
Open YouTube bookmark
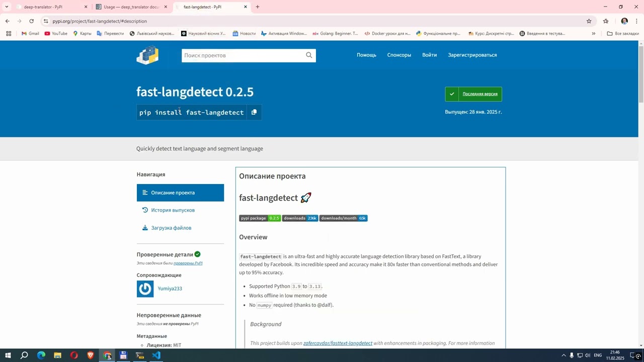tap(56, 34)
